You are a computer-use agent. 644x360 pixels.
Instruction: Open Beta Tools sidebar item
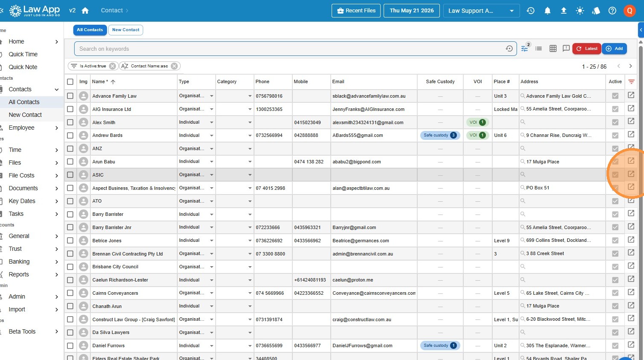(22, 331)
